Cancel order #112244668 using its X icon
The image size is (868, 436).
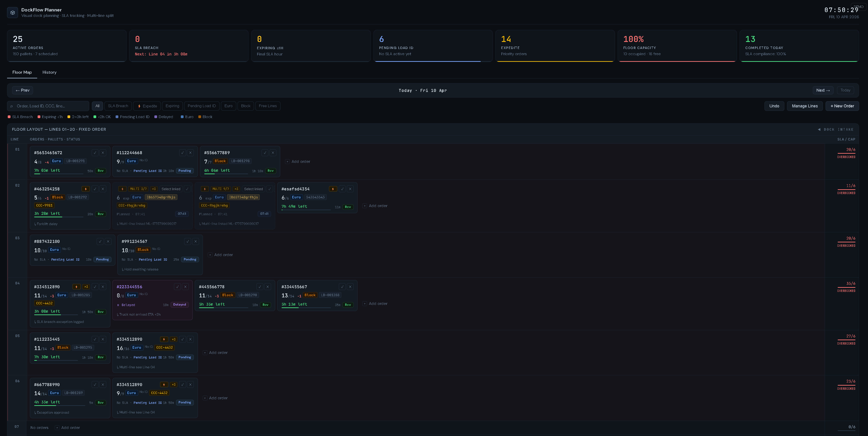(x=190, y=153)
